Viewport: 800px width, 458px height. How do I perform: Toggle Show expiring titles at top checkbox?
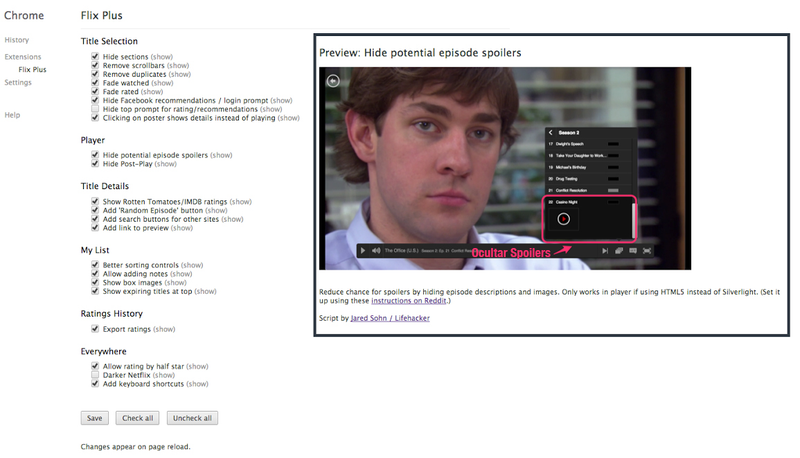tap(95, 291)
